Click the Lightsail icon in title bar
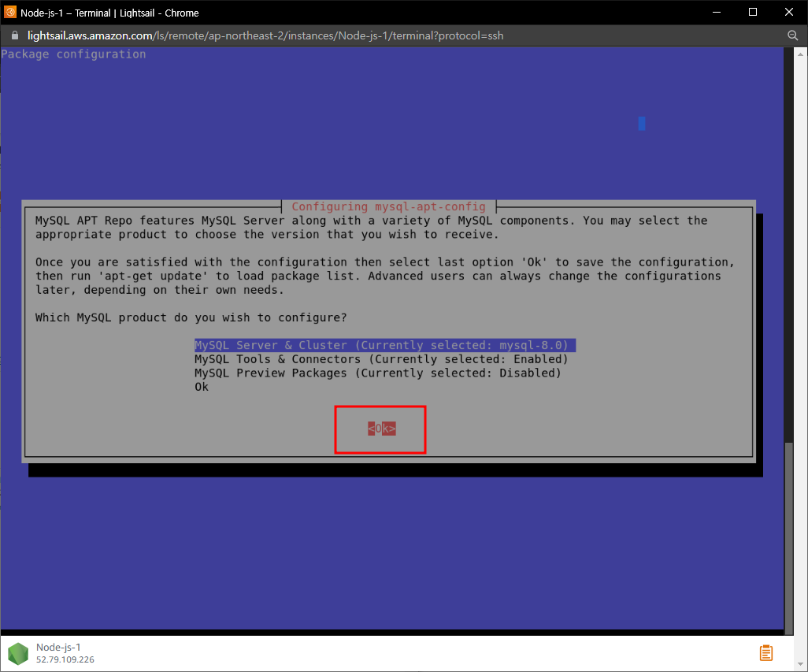 tap(9, 12)
